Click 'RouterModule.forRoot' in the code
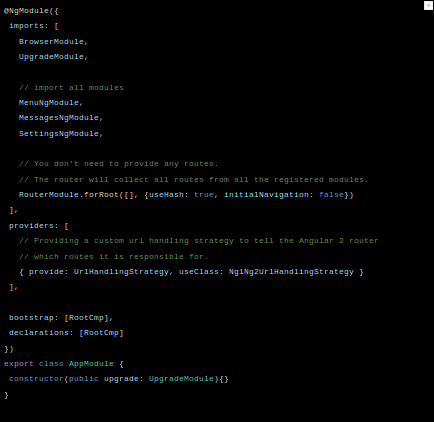 [x=69, y=195]
